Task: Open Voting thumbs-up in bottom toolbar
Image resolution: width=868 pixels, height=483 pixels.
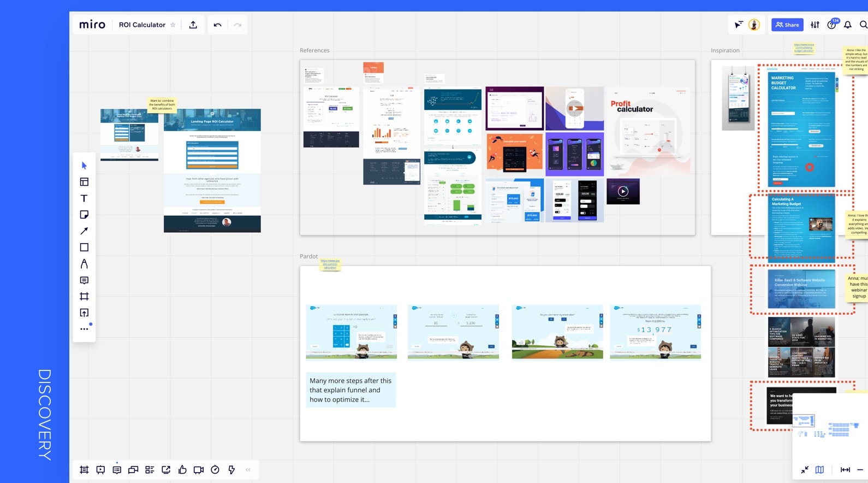Action: (182, 470)
